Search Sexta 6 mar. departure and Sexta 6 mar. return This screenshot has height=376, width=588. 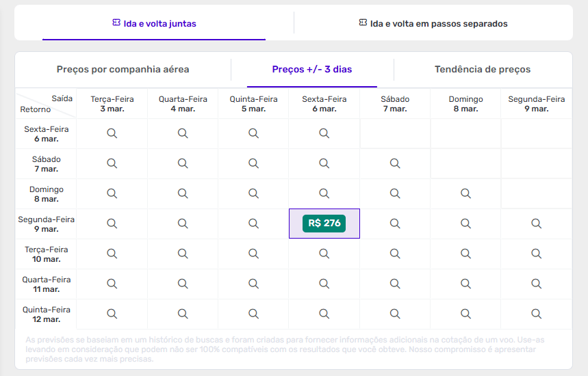pyautogui.click(x=324, y=133)
